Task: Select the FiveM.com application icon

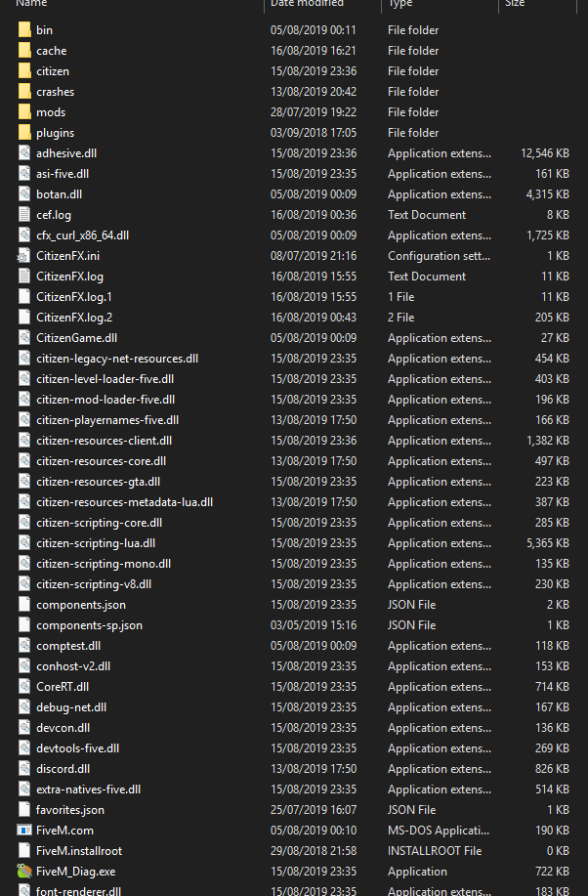Action: [x=24, y=831]
